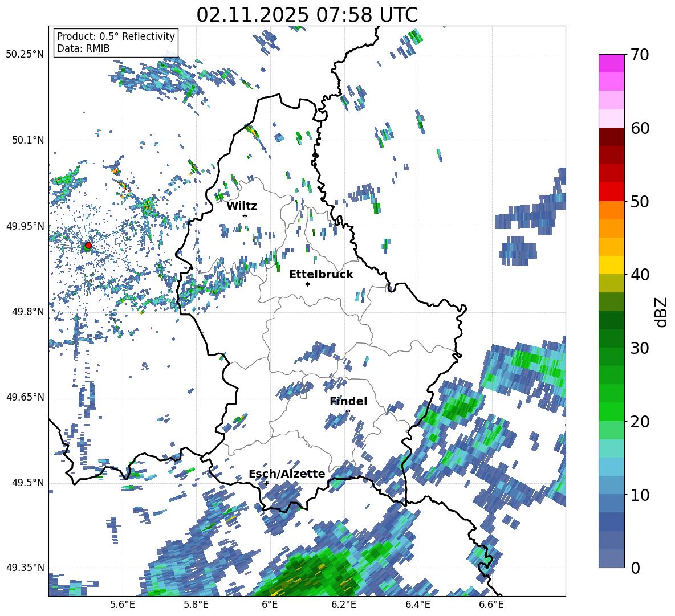Click the red radar site marker
675x616 pixels.
tap(88, 245)
